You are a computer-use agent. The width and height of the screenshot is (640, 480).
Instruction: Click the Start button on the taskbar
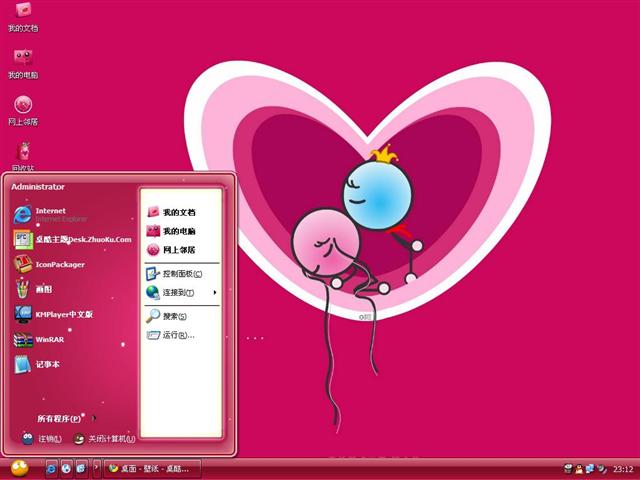click(x=18, y=467)
